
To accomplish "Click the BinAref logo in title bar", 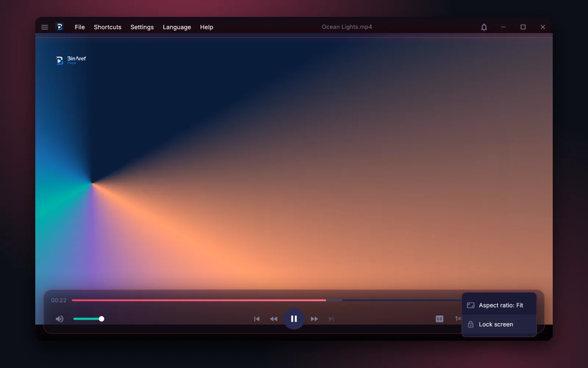I will pos(60,27).
